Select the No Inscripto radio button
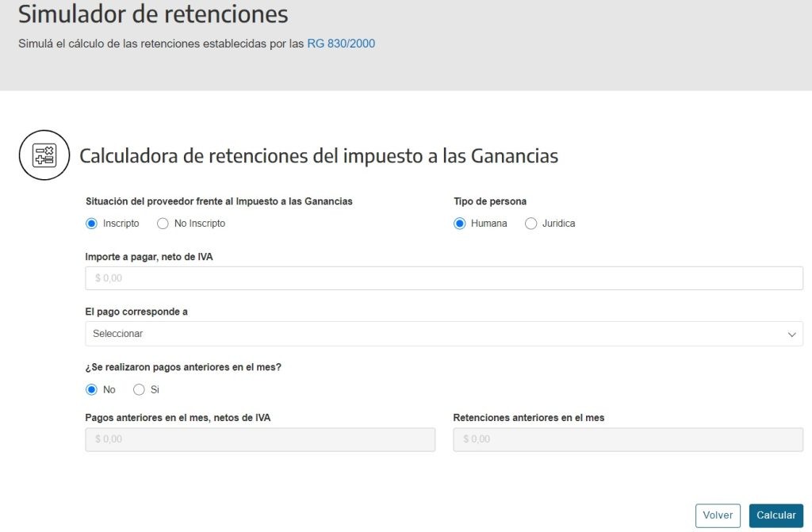Image resolution: width=812 pixels, height=532 pixels. point(163,224)
